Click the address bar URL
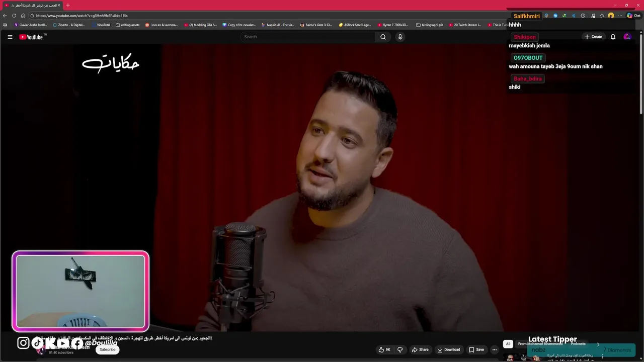 point(82,16)
